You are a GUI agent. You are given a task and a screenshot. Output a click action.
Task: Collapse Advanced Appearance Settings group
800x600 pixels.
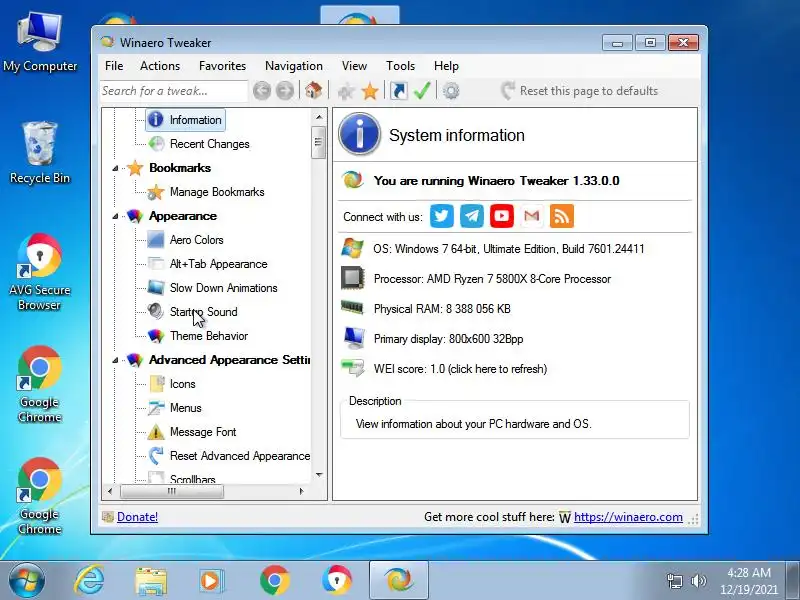(x=115, y=360)
